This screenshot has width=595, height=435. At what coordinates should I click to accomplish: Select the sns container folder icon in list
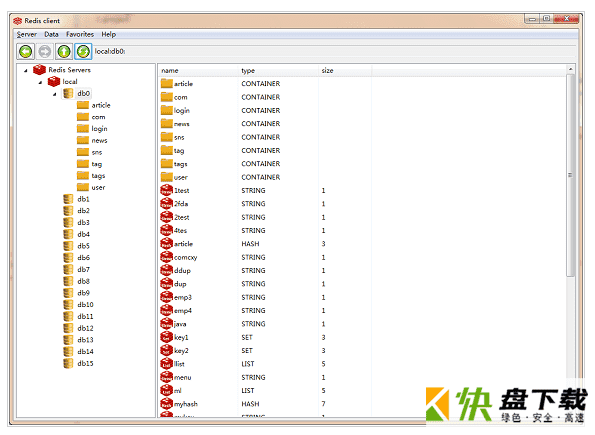pos(167,137)
